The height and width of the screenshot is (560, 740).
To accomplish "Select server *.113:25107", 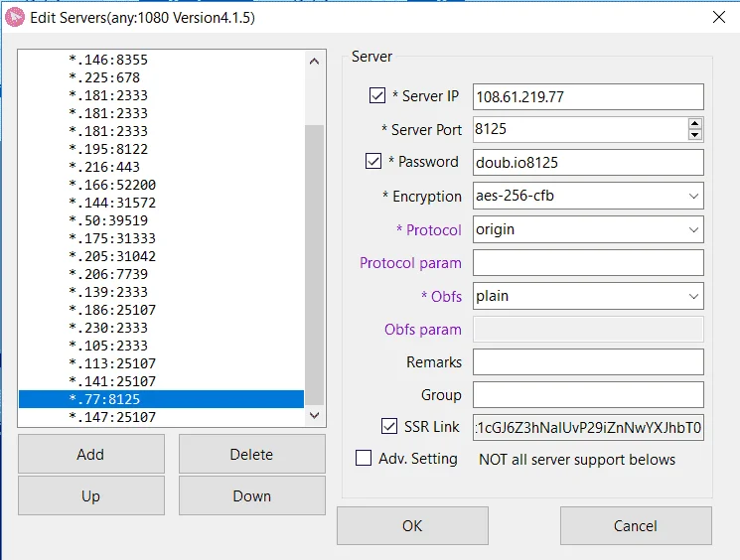I will pyautogui.click(x=161, y=363).
